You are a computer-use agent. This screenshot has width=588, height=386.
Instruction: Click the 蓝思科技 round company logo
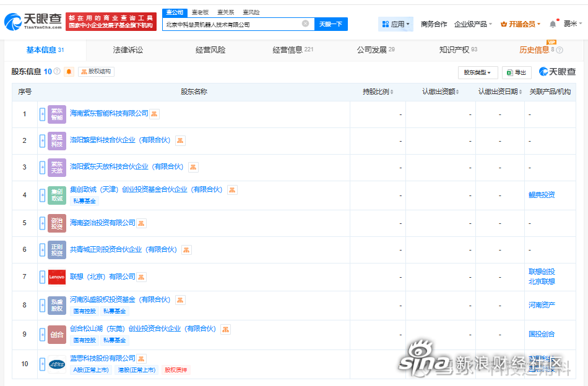(x=57, y=364)
